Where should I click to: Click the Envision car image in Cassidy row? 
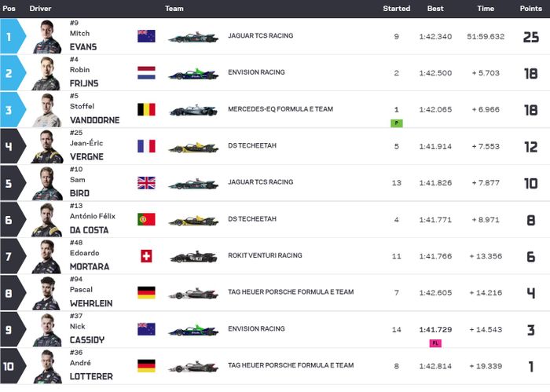193,330
